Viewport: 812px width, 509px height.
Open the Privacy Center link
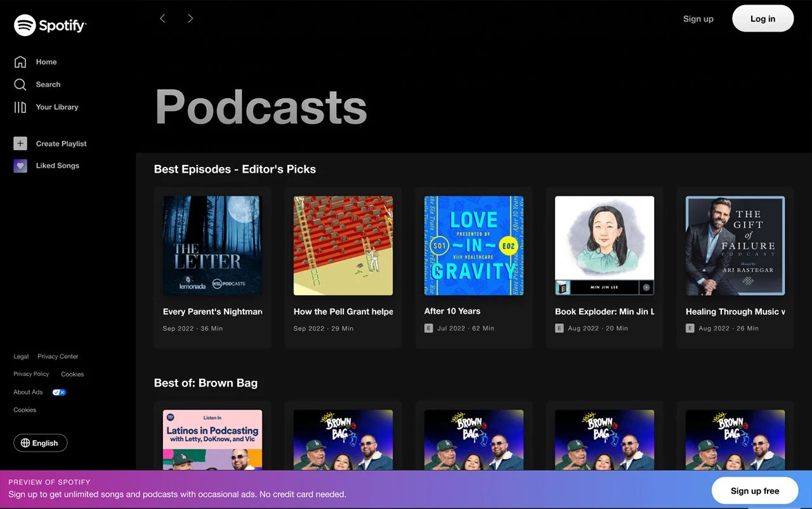[58, 357]
